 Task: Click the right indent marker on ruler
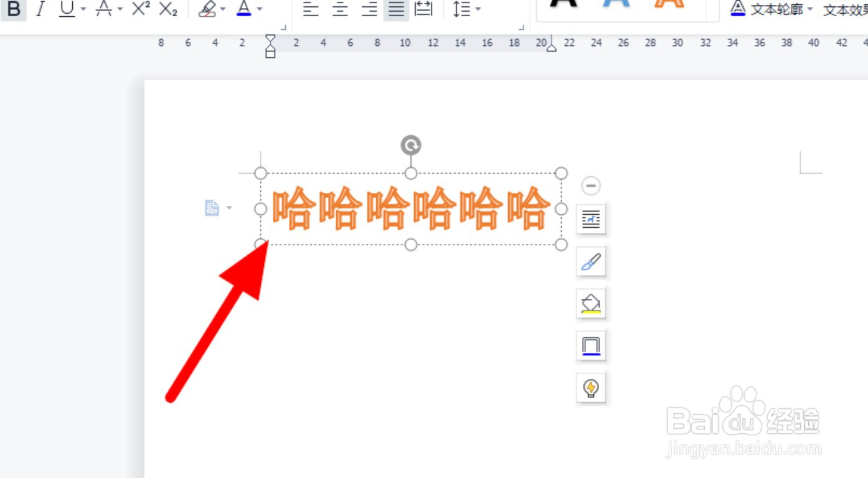(551, 47)
